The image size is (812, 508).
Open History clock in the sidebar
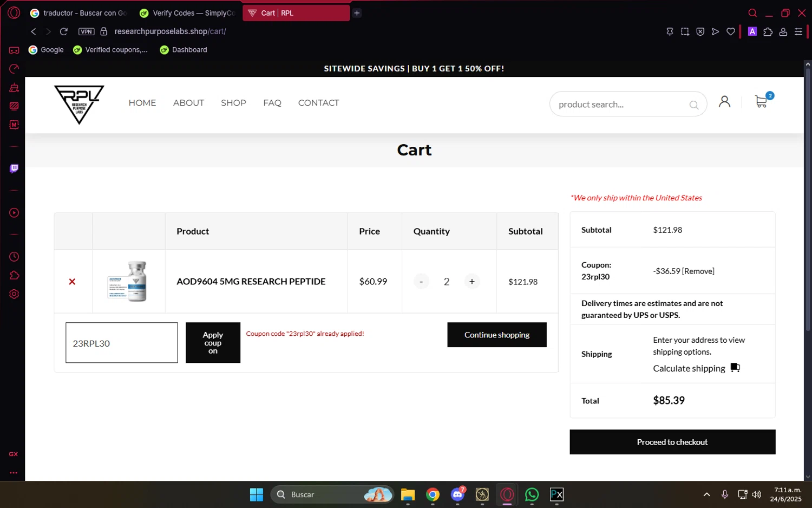(x=14, y=257)
